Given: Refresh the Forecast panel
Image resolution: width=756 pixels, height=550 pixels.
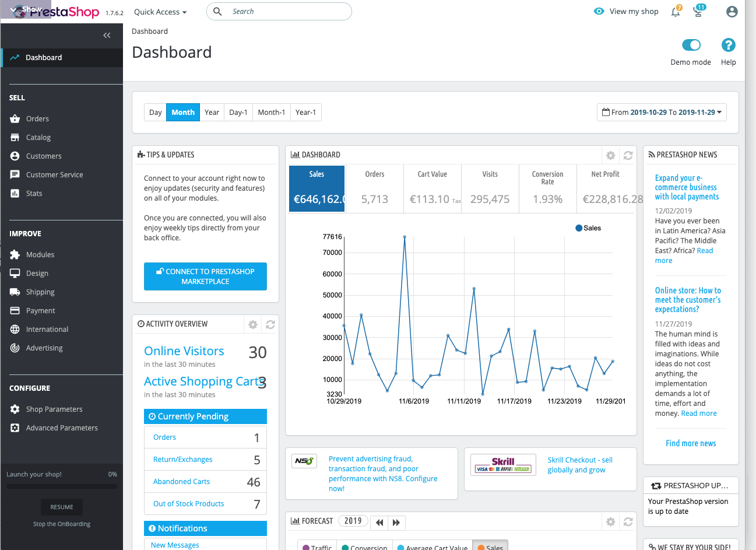Looking at the screenshot, I should coord(628,522).
